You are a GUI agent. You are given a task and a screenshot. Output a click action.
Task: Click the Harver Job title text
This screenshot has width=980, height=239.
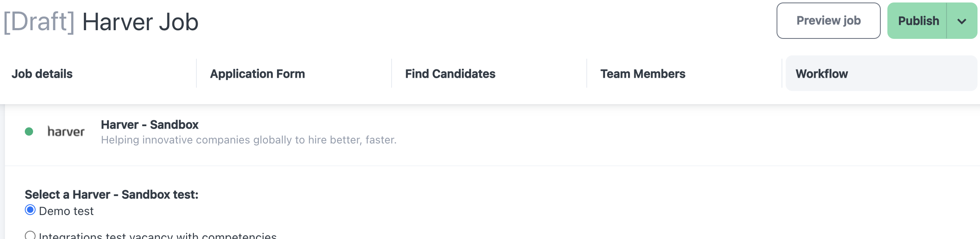[140, 22]
